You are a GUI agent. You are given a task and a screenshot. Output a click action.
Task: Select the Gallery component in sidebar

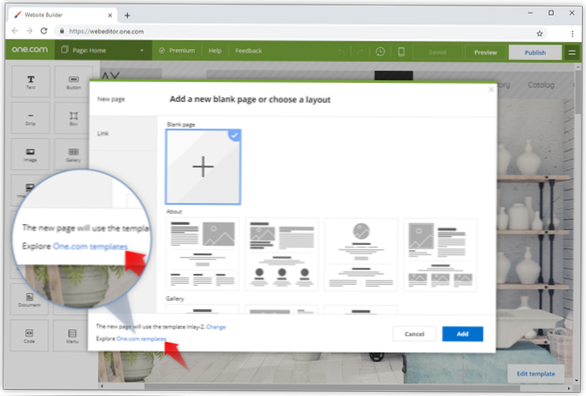[x=74, y=154]
